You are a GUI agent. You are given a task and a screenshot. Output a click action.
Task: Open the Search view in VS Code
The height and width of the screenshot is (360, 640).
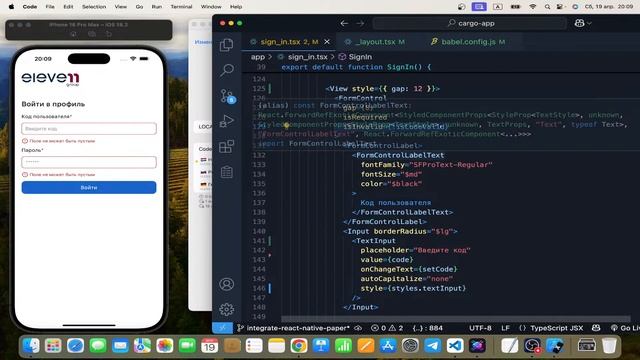click(227, 70)
